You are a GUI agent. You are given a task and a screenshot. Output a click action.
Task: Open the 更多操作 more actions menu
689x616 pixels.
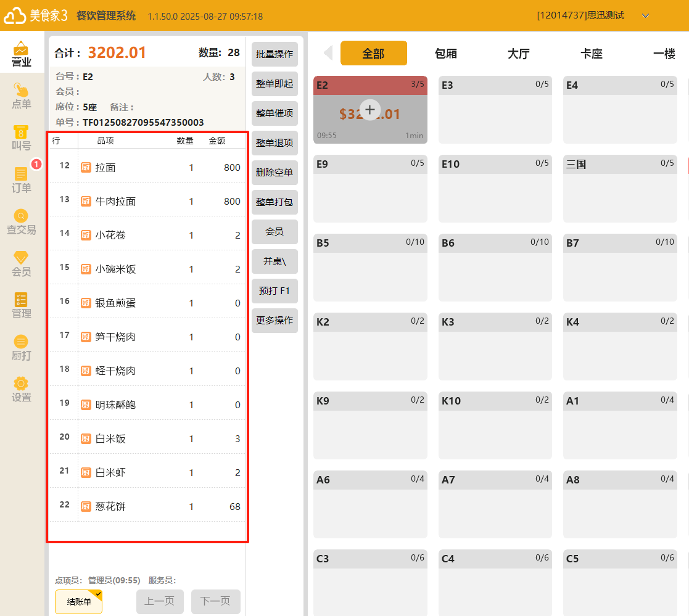[x=274, y=321]
